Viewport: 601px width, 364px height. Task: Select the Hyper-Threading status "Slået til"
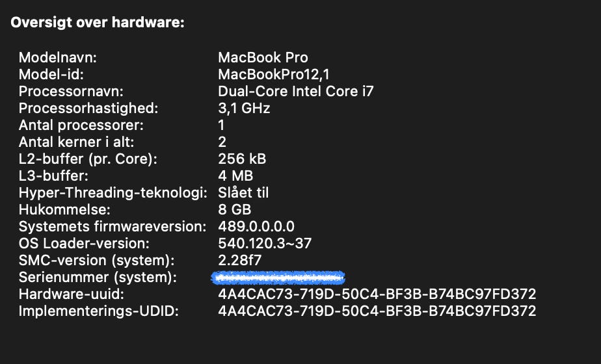(x=243, y=192)
